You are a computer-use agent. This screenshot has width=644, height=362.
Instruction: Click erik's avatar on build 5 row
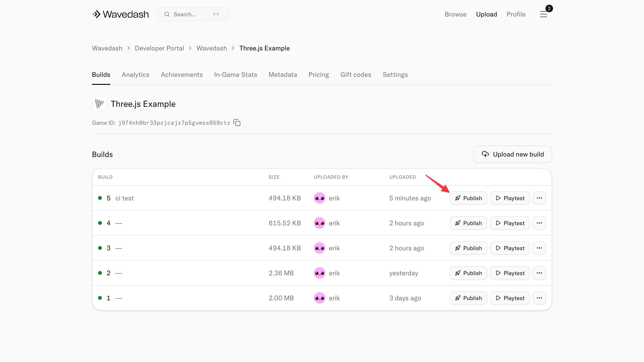319,198
